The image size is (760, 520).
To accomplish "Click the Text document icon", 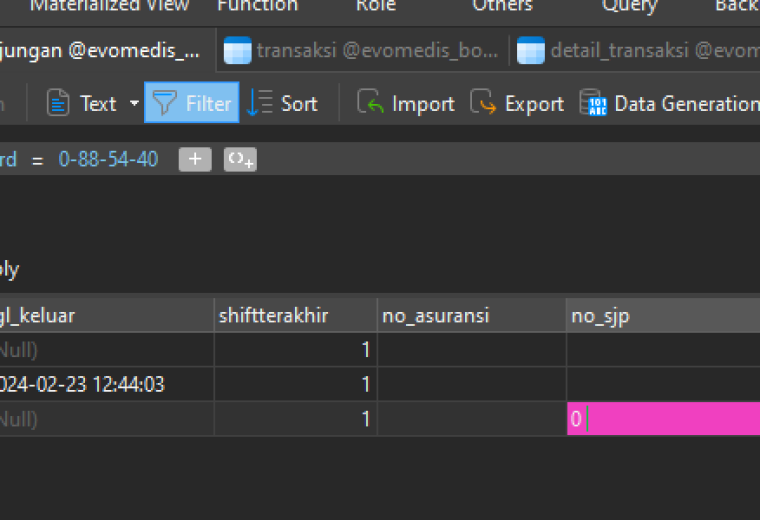I will pyautogui.click(x=58, y=103).
